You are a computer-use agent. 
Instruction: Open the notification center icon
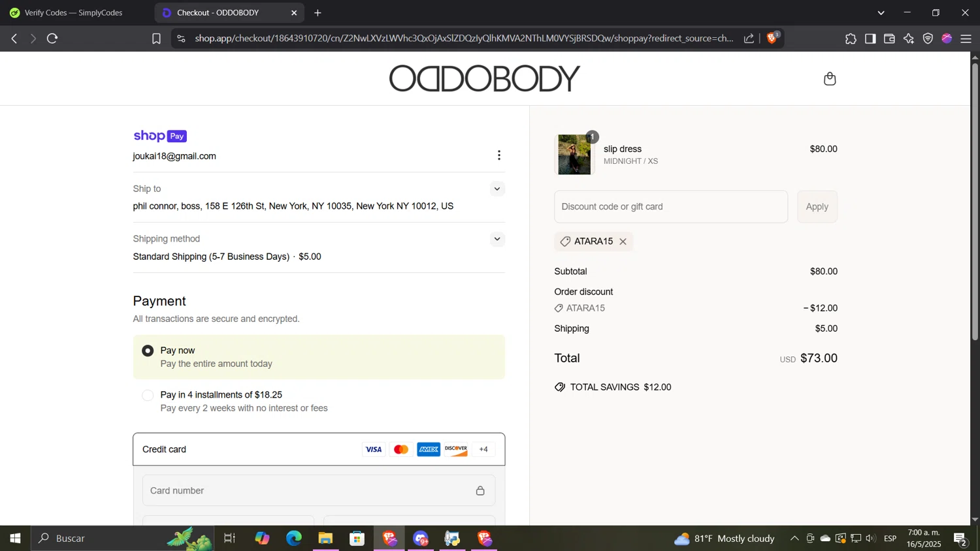960,539
